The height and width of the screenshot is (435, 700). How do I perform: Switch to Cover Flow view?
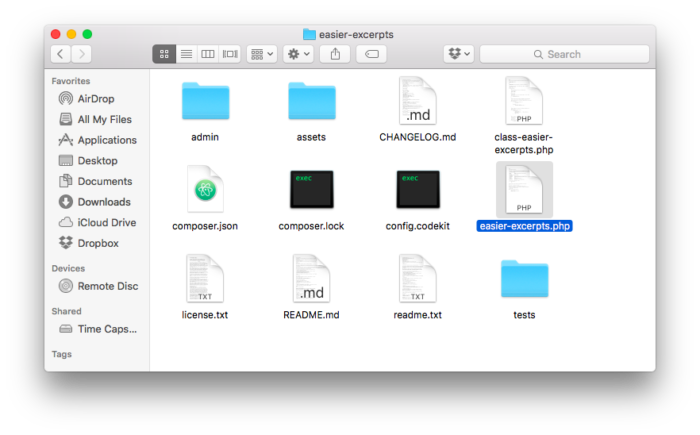pyautogui.click(x=230, y=54)
